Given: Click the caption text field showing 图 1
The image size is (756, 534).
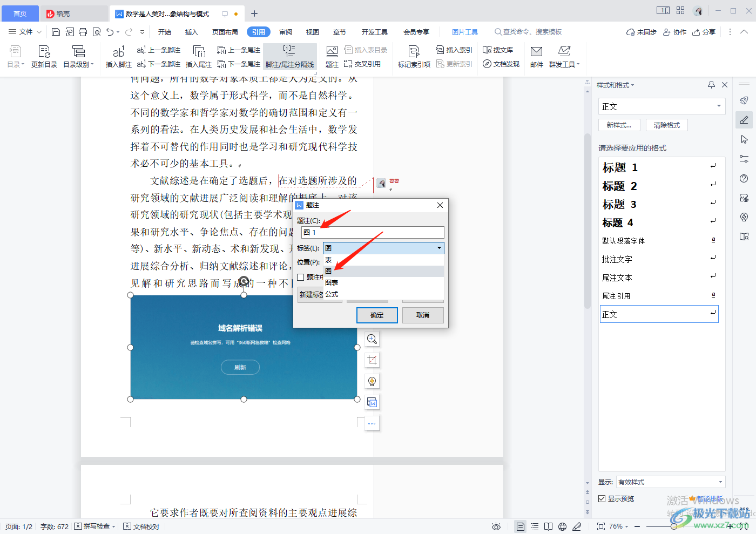Looking at the screenshot, I should click(x=373, y=232).
